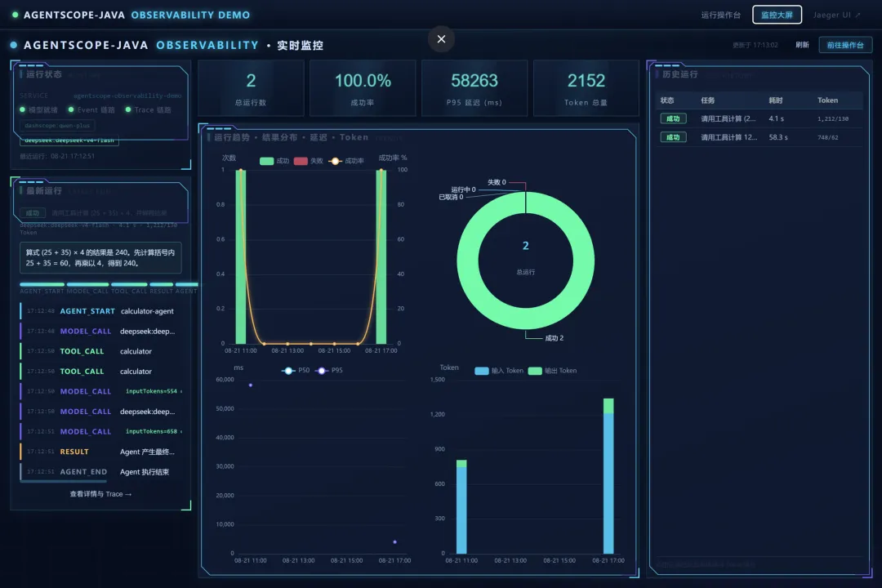Toggle the 失败 series legend item

pyautogui.click(x=308, y=161)
